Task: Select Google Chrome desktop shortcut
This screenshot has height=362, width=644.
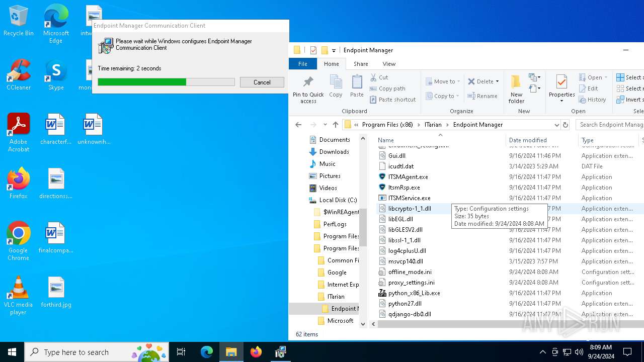Action: point(19,241)
